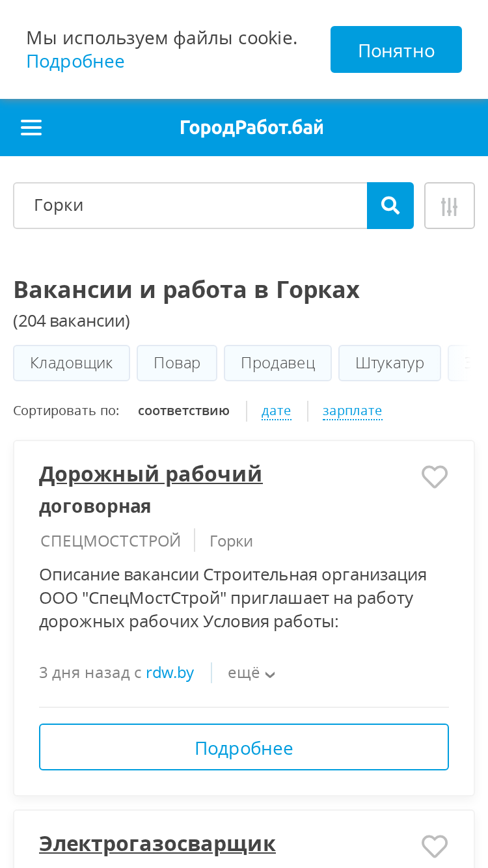Open the Дорожный рабочий vacancy title
Image resolution: width=488 pixels, height=868 pixels.
pyautogui.click(x=151, y=474)
